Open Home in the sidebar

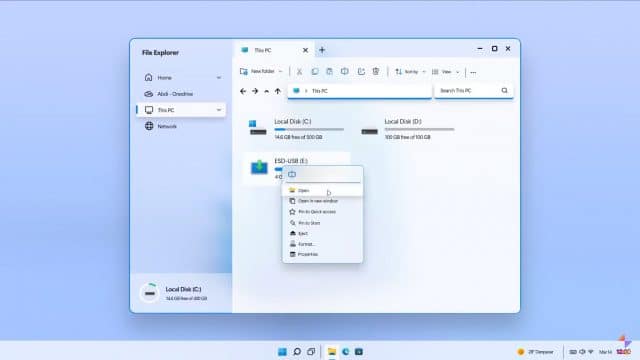point(181,78)
